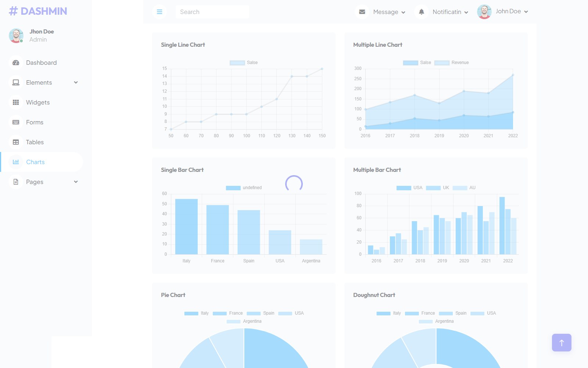The image size is (588, 368).
Task: Toggle USA legend in Multiple Bar Chart
Action: [409, 188]
